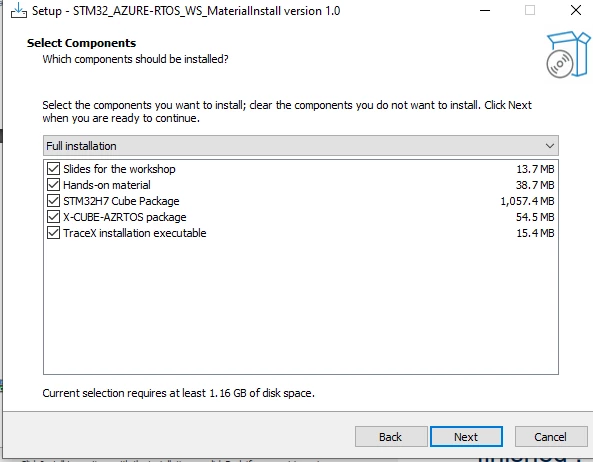This screenshot has height=462, width=593.
Task: Click the TraceX installation executable label
Action: tap(135, 233)
